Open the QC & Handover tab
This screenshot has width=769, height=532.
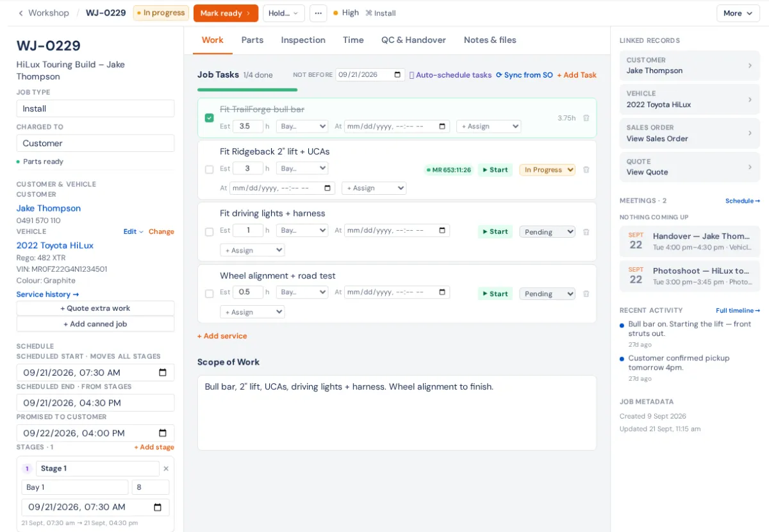click(x=413, y=40)
